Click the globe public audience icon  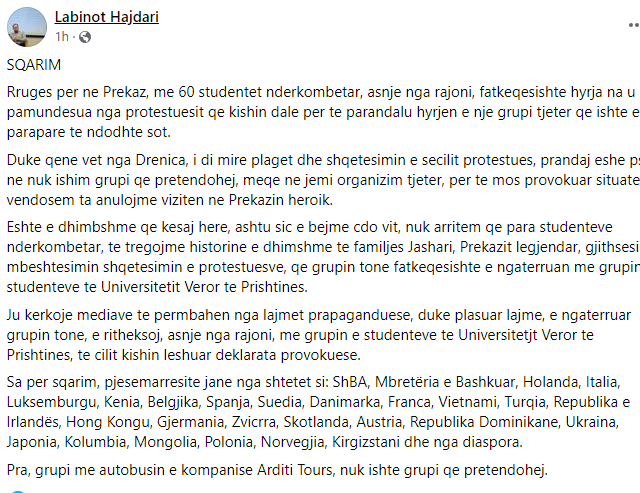pyautogui.click(x=85, y=37)
